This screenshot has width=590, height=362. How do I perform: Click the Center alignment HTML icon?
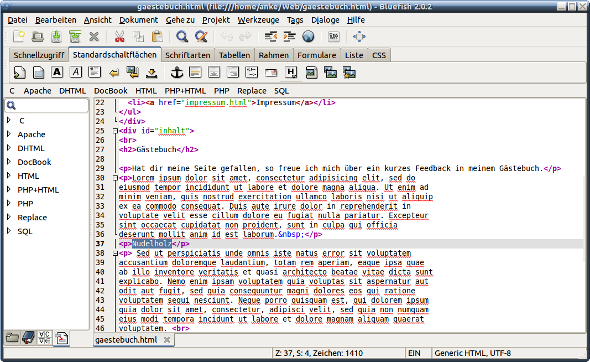coord(214,72)
